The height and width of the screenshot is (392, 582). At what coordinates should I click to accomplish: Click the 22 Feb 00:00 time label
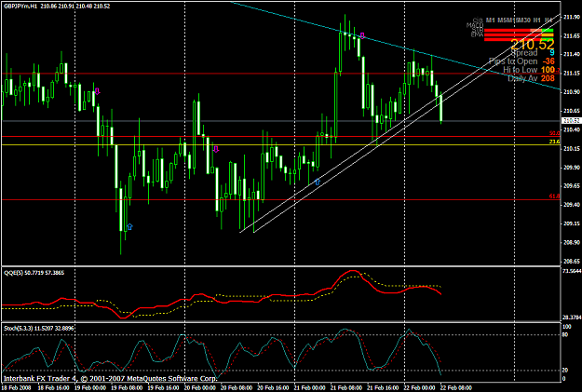point(419,388)
